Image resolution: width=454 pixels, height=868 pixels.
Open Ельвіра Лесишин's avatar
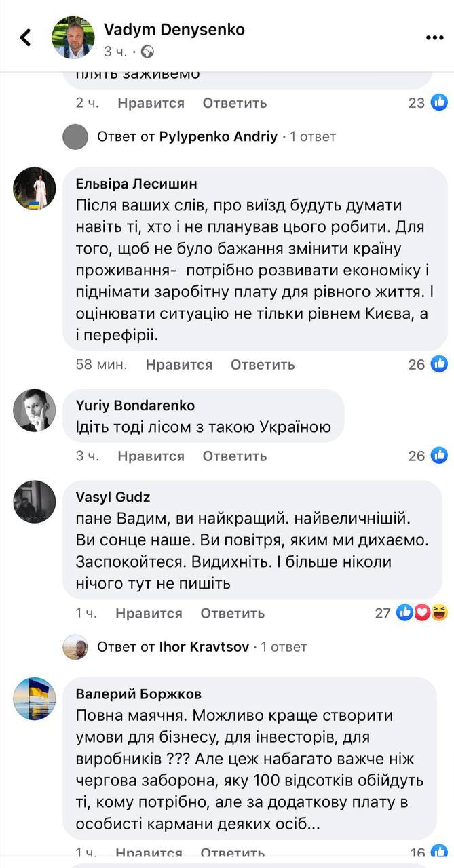[35, 188]
